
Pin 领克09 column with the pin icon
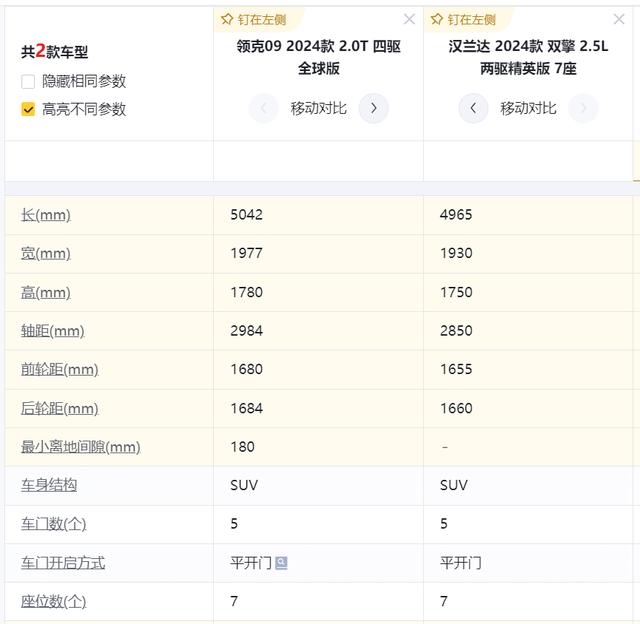point(227,19)
